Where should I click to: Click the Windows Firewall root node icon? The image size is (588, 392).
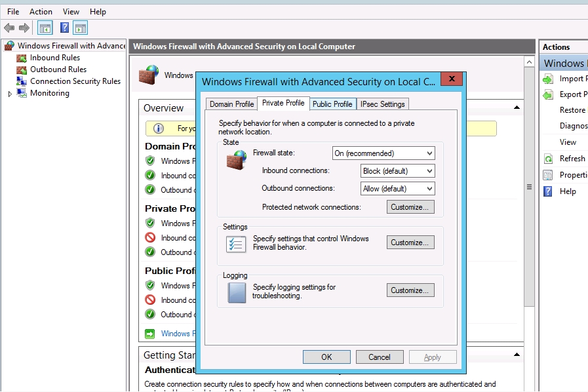click(9, 46)
